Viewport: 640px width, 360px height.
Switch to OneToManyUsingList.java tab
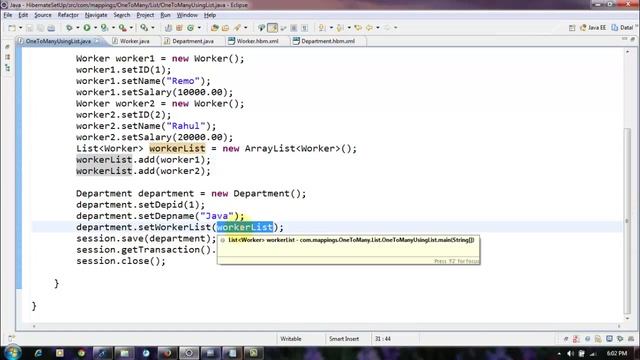pyautogui.click(x=58, y=41)
